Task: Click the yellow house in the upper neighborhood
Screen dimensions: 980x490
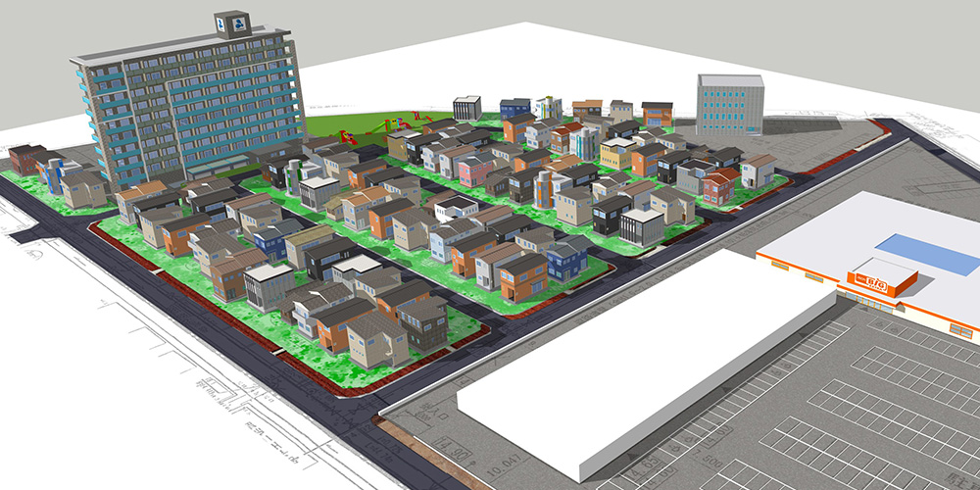Action: [x=616, y=154]
